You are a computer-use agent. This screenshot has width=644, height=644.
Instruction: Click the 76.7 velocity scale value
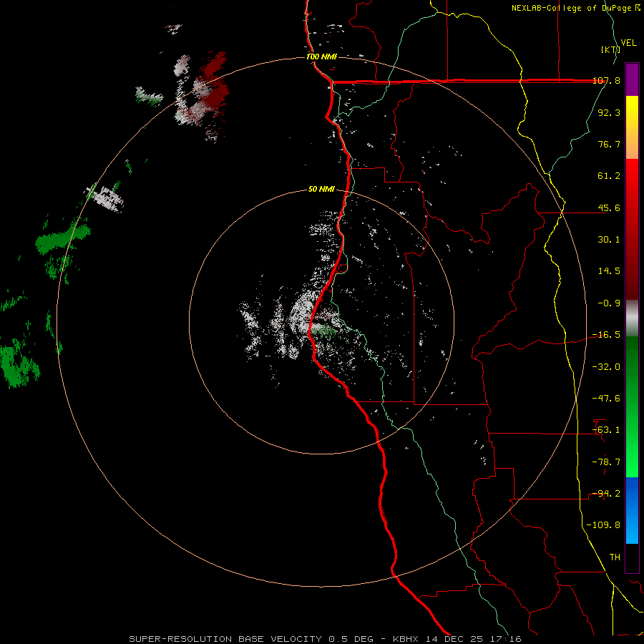pos(609,144)
